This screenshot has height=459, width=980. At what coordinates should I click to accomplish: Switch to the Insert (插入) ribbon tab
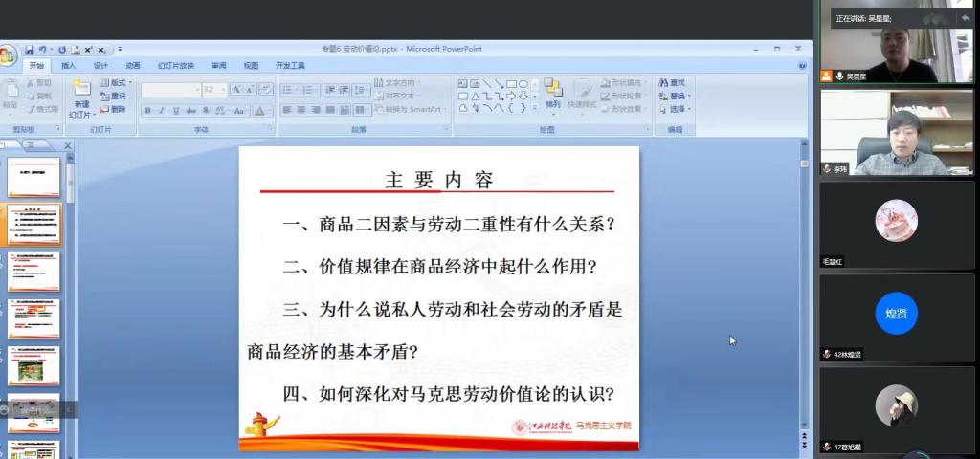click(x=68, y=66)
